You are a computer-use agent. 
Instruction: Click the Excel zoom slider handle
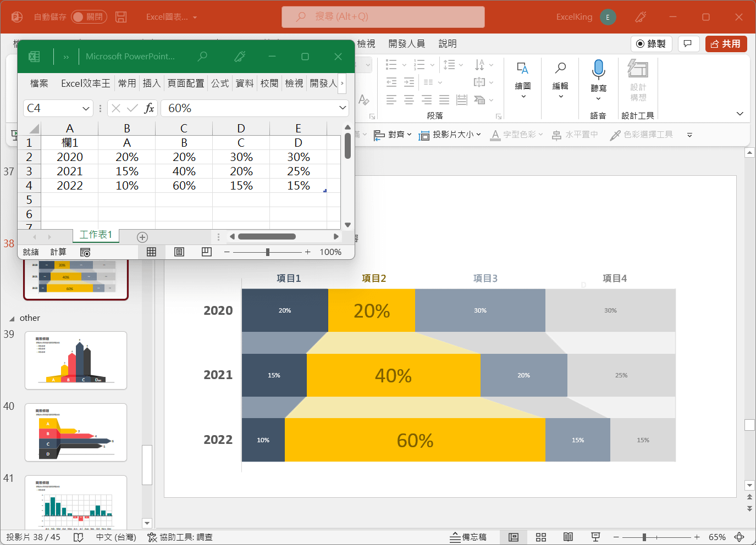[268, 252]
